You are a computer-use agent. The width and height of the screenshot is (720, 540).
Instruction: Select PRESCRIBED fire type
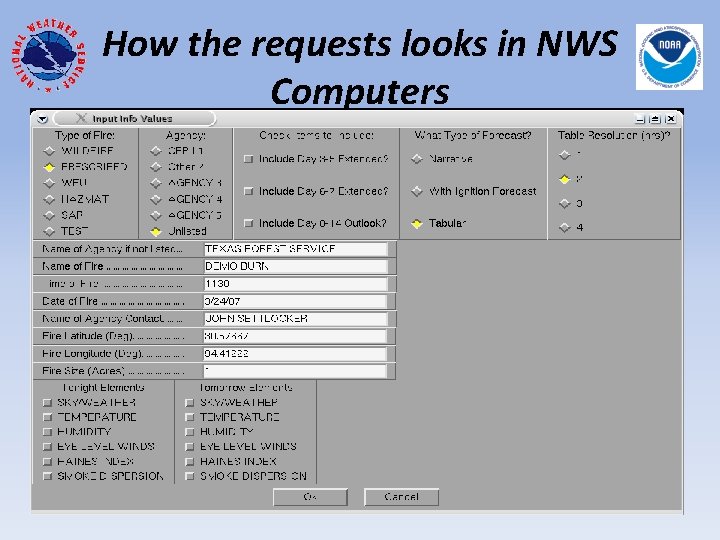49,167
